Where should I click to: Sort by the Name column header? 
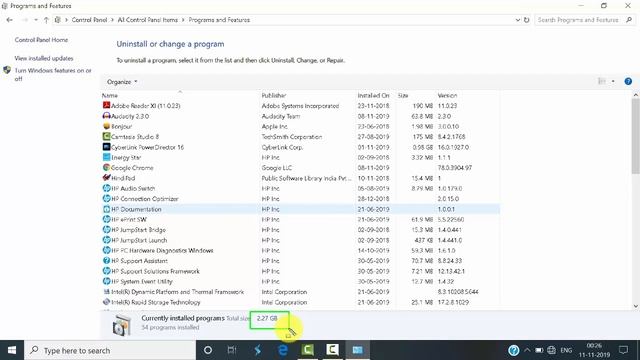pos(180,95)
